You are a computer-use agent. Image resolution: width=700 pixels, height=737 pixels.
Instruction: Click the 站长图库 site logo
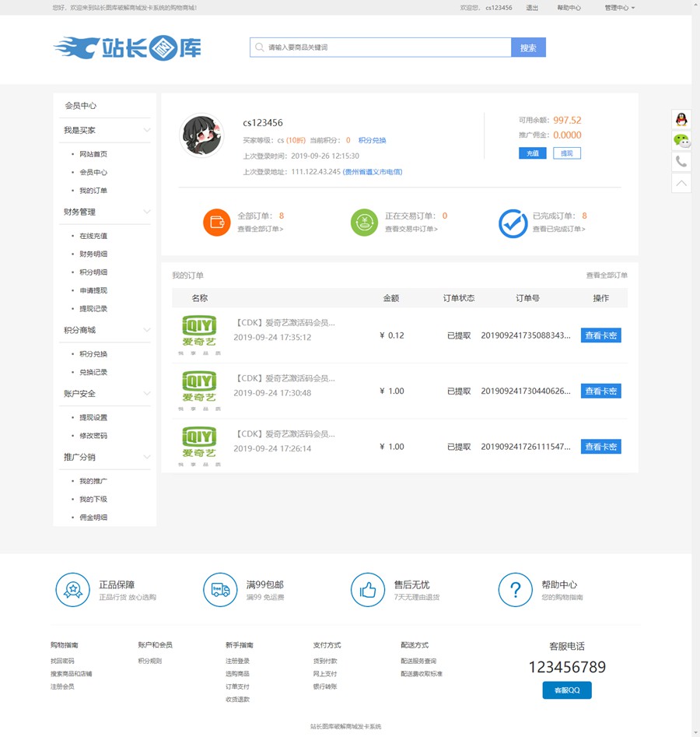point(128,47)
